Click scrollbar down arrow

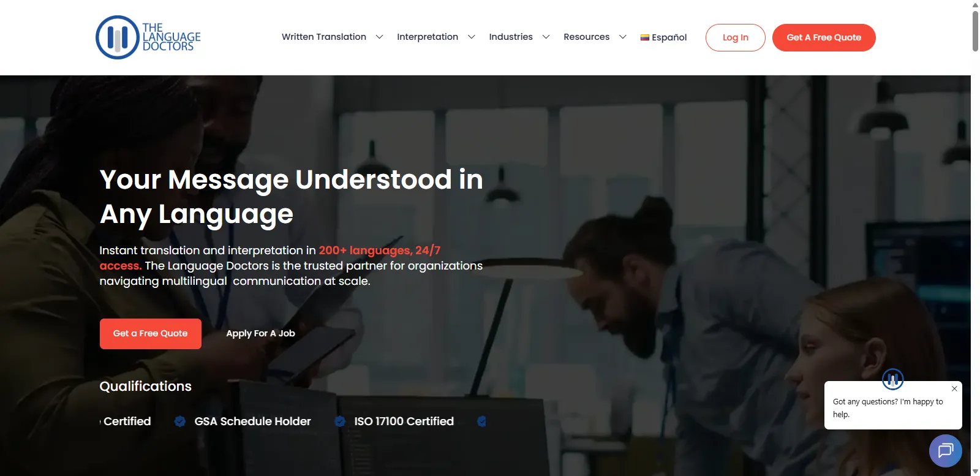(975, 471)
